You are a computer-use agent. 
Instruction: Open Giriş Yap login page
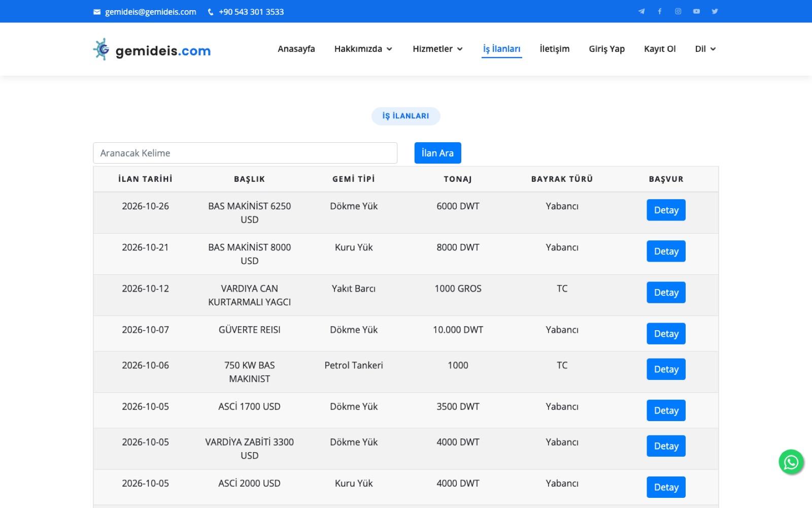pyautogui.click(x=606, y=49)
